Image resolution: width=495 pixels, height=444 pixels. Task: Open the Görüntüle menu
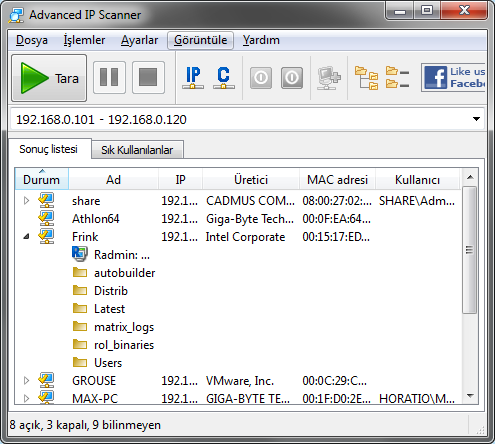200,40
